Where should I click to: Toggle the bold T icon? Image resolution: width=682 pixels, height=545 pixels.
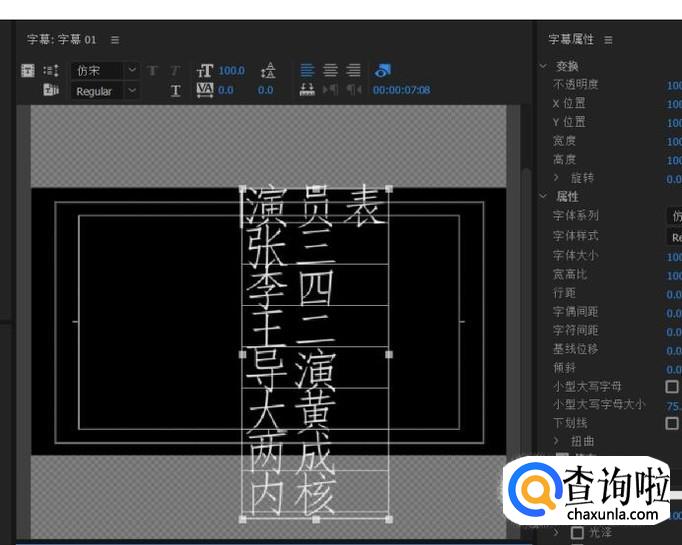point(152,70)
